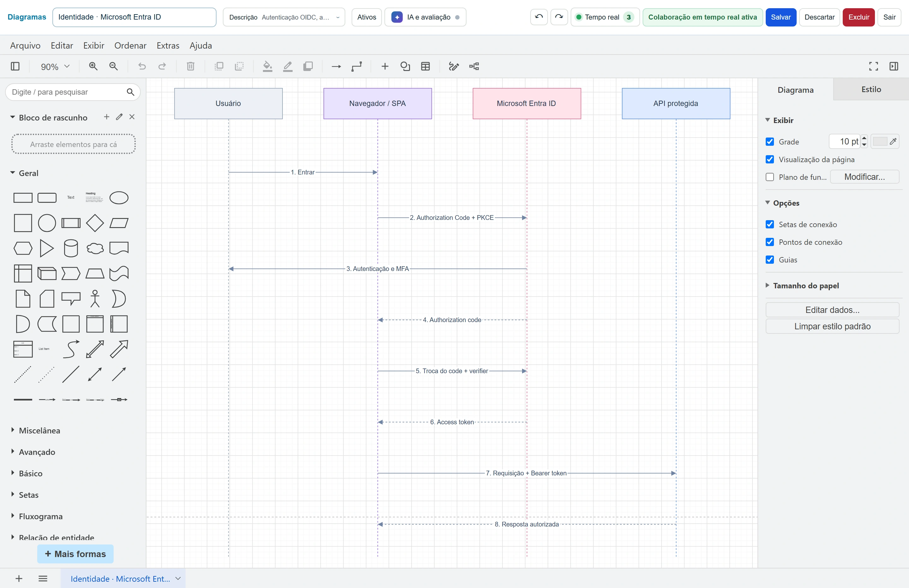Add a new page with the plus icon

coord(19,579)
